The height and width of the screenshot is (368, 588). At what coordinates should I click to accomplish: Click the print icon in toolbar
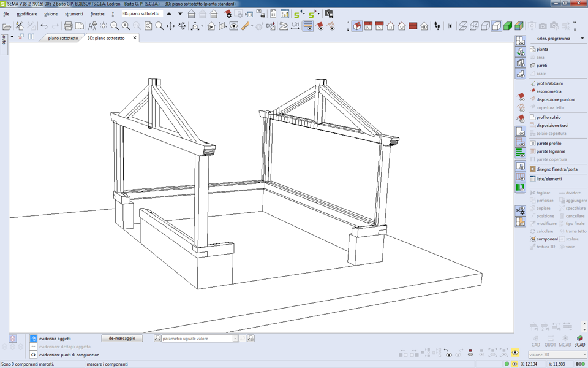(x=68, y=26)
